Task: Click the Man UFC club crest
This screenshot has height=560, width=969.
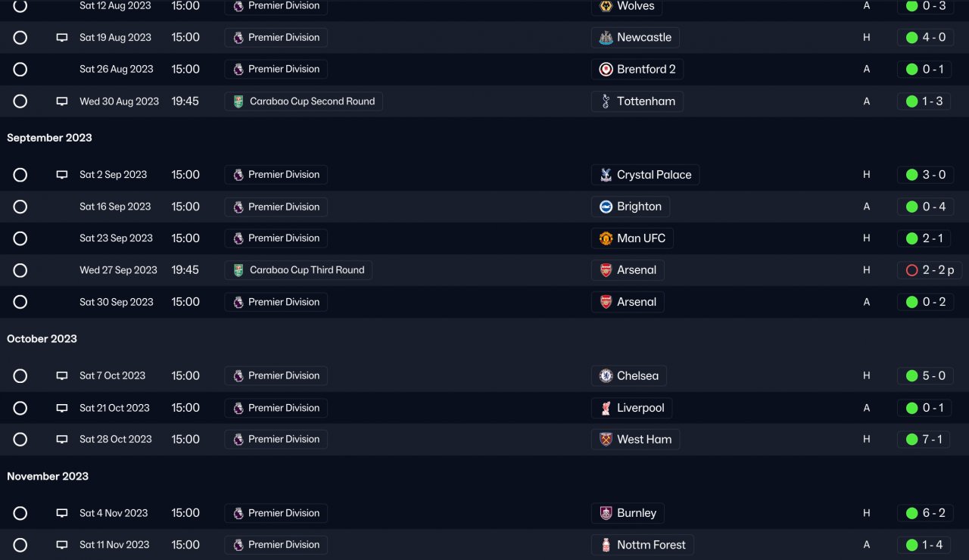Action: (606, 238)
